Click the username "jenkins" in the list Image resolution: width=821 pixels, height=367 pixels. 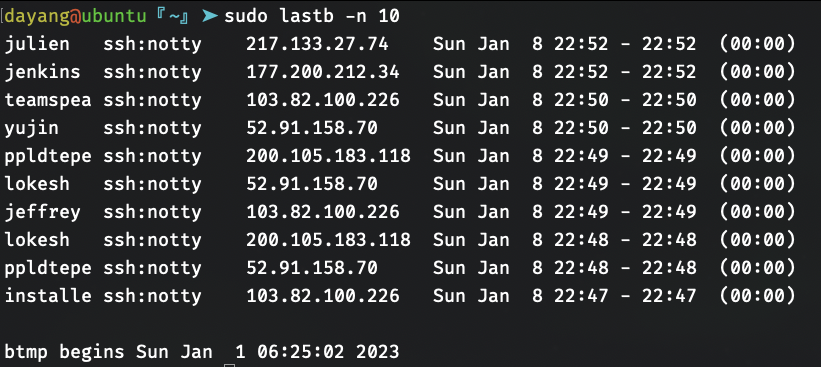[42, 72]
